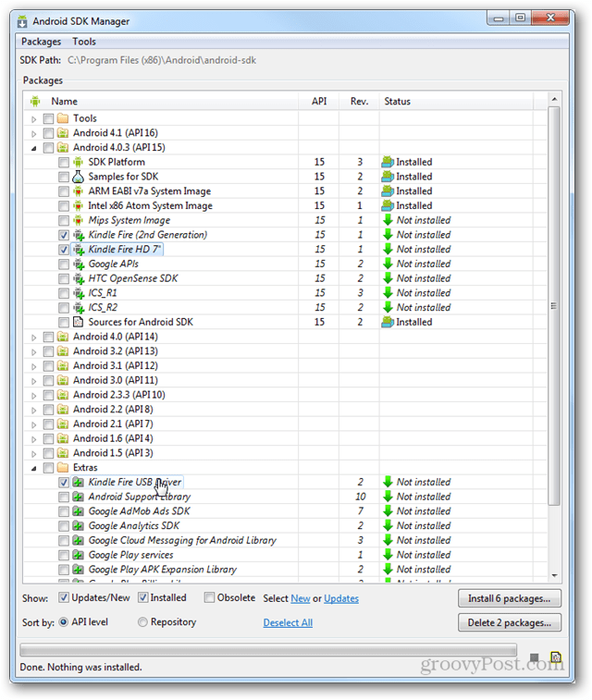The height and width of the screenshot is (700, 592).
Task: Toggle the Installed show filter checkbox
Action: click(x=142, y=597)
